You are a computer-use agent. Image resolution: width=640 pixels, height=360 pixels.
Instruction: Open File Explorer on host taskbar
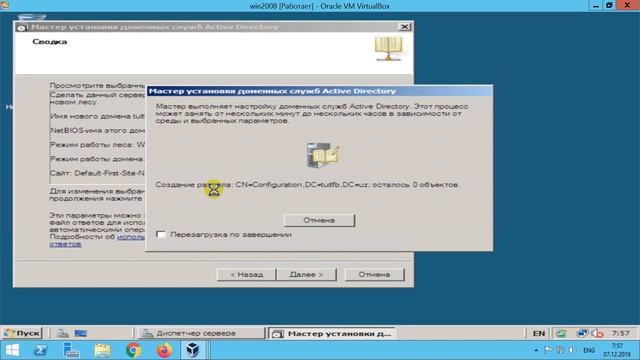(102, 350)
